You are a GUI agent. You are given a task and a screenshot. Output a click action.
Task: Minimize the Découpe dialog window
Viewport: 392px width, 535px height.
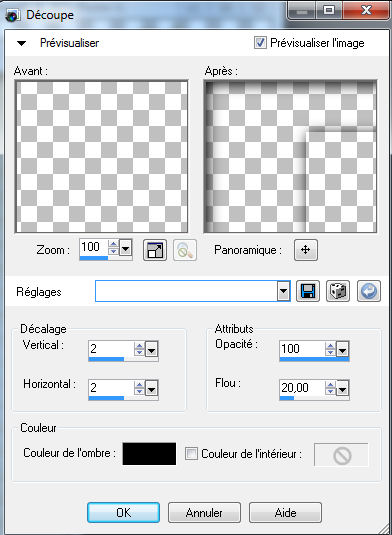point(302,11)
